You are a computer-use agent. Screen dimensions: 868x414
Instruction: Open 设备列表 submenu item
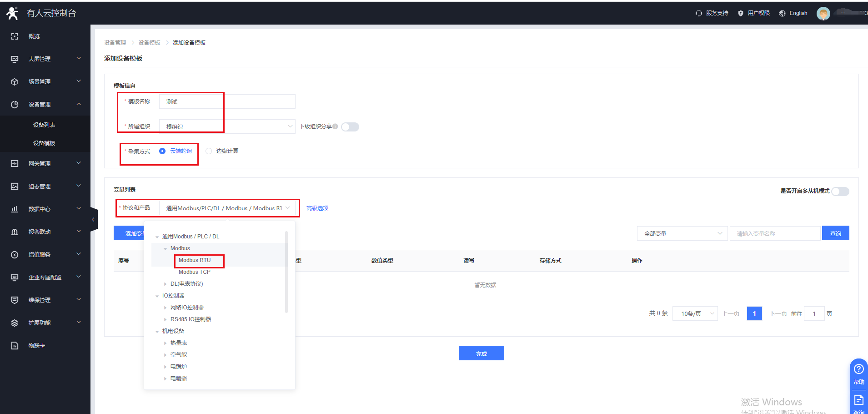(44, 125)
